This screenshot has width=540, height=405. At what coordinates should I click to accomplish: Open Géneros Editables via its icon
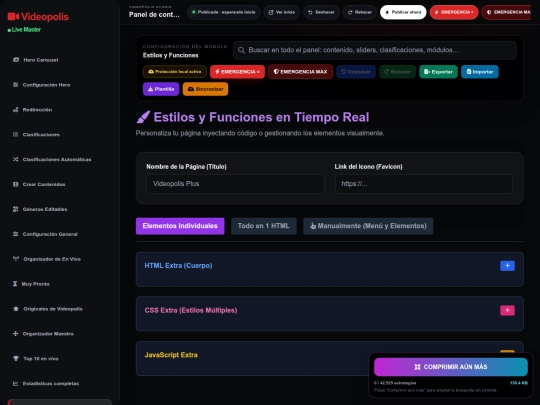[x=15, y=209]
